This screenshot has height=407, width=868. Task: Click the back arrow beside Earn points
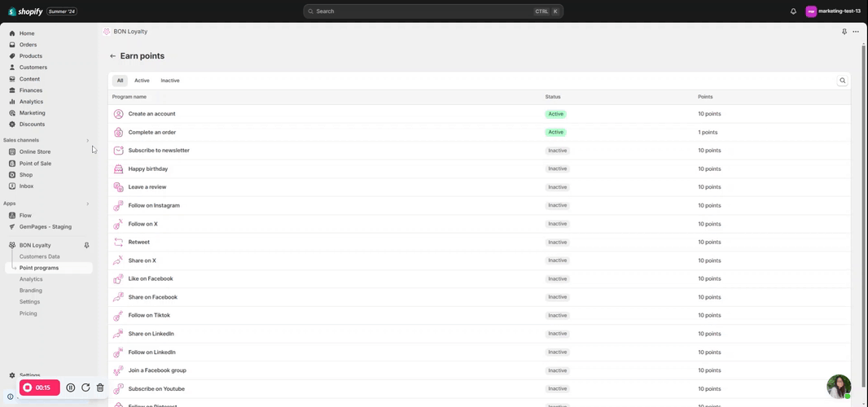coord(113,56)
